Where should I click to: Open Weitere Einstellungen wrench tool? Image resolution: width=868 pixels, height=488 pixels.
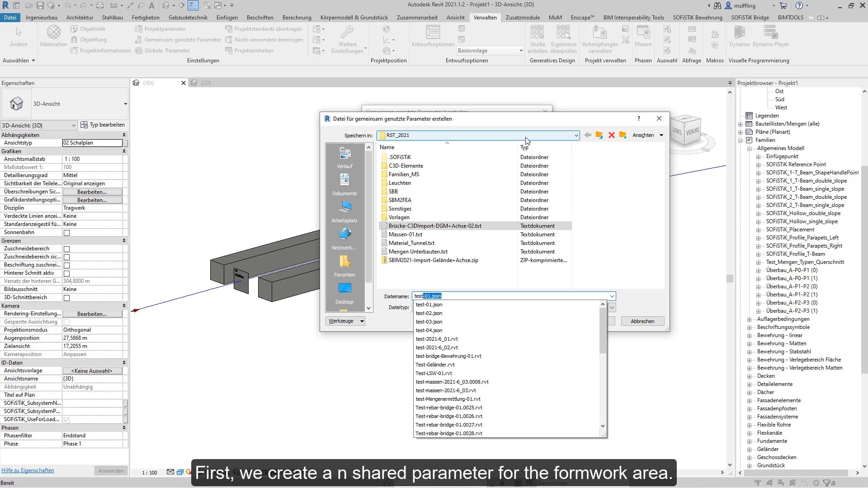point(347,40)
